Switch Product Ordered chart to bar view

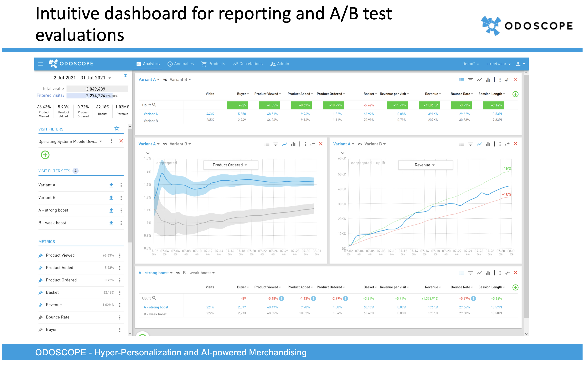[293, 144]
